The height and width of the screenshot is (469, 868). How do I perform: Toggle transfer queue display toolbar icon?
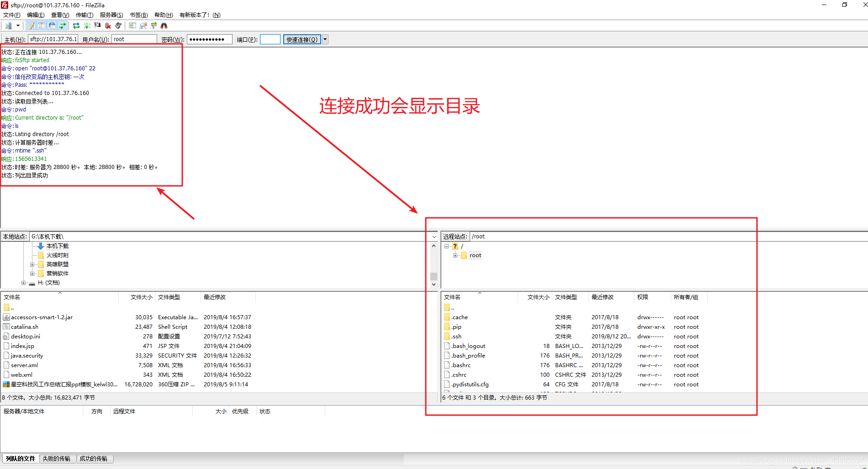[x=63, y=26]
